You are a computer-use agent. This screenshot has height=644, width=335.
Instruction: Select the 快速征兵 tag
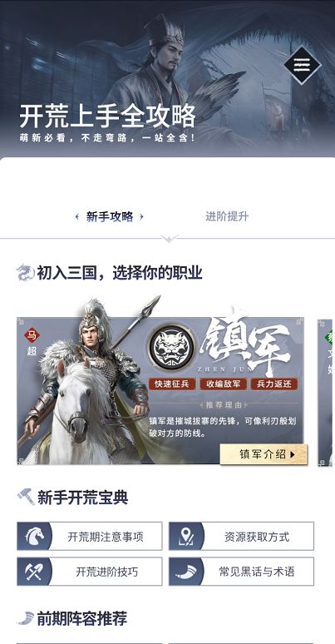(172, 384)
